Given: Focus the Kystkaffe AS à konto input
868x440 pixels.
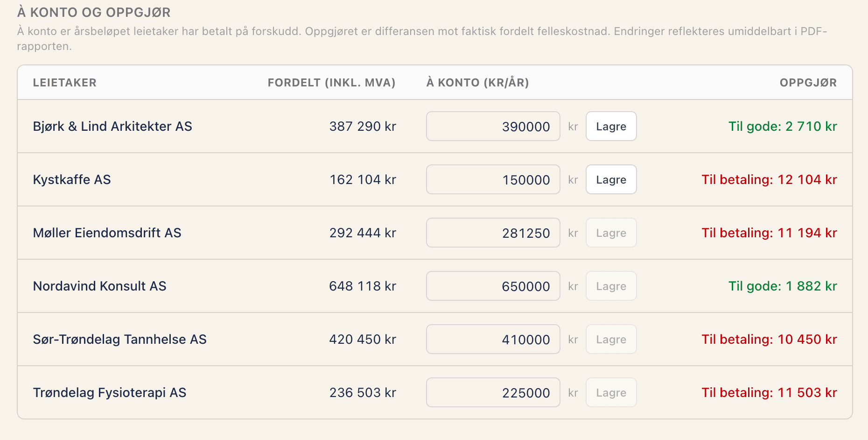Looking at the screenshot, I should pyautogui.click(x=493, y=179).
